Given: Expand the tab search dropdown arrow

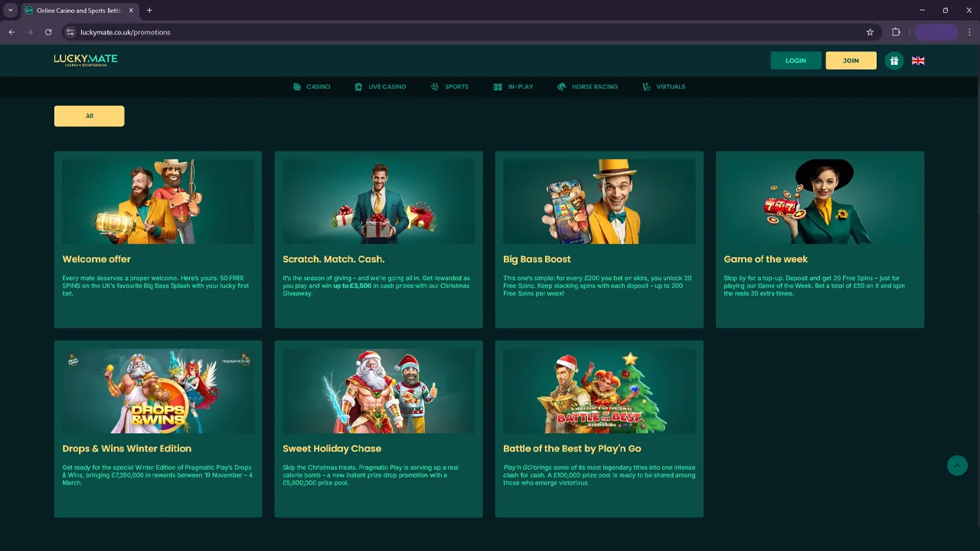Looking at the screenshot, I should (10, 10).
